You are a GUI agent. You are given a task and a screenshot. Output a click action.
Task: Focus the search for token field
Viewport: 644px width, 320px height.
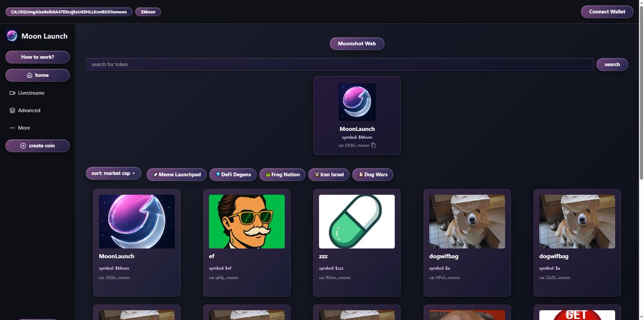click(x=340, y=64)
